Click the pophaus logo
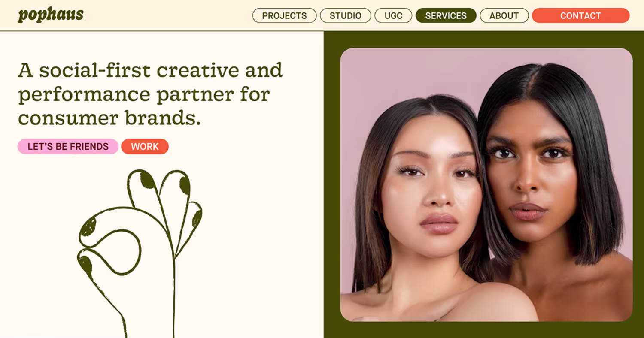 51,15
